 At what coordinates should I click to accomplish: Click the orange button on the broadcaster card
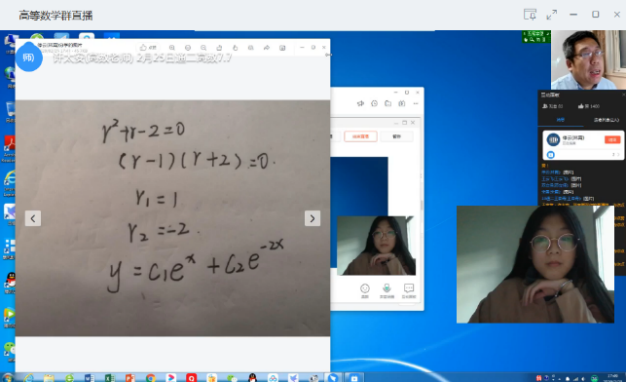612,139
